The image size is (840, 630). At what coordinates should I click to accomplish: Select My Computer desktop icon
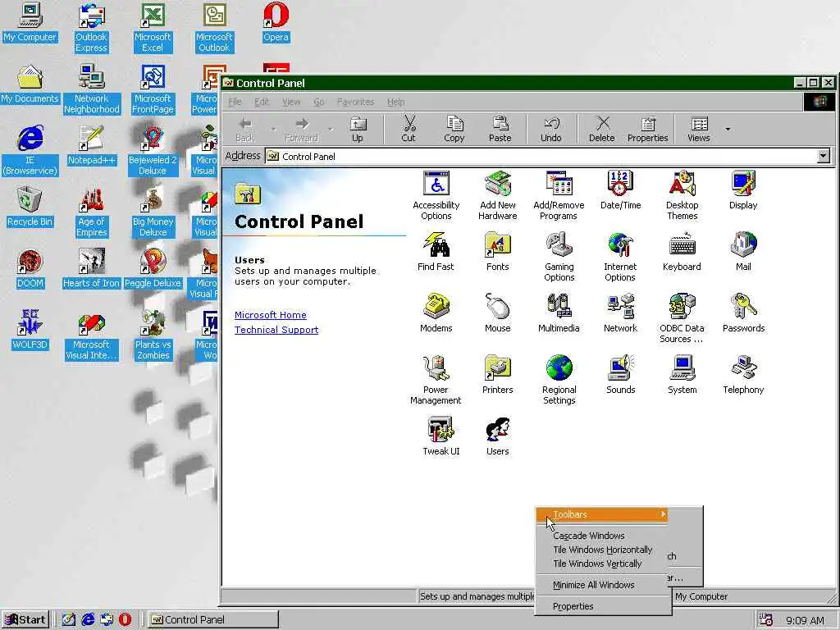(x=30, y=22)
